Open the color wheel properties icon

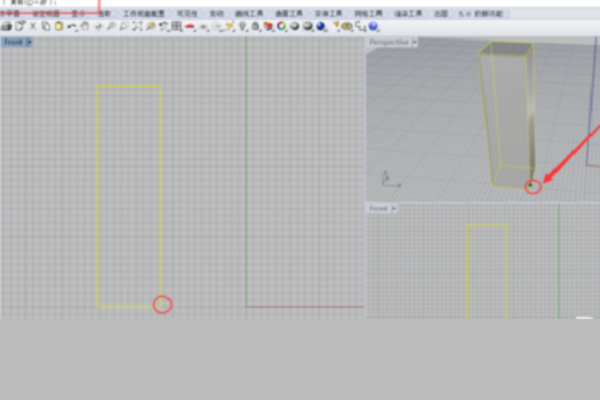(x=282, y=26)
